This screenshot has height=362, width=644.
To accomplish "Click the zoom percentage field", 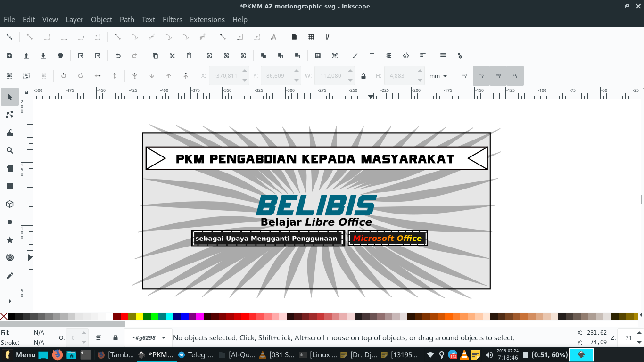I will [x=628, y=337].
